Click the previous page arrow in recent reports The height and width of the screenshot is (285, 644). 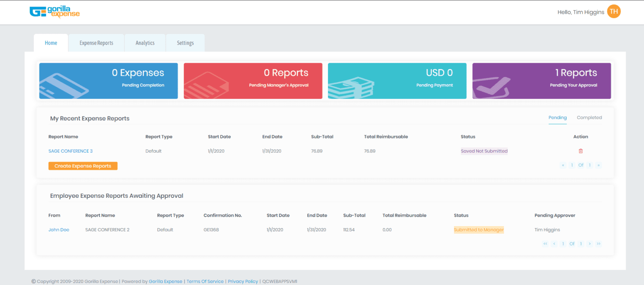pos(563,165)
